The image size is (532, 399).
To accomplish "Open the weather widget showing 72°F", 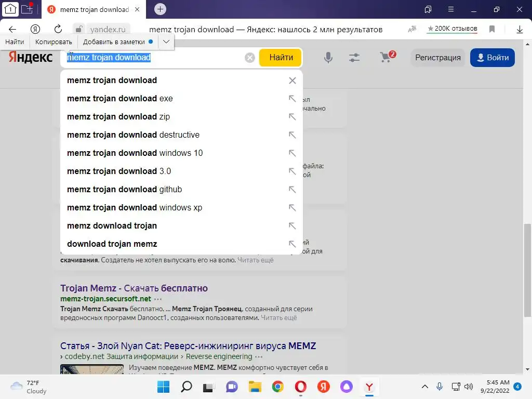I will coord(29,387).
